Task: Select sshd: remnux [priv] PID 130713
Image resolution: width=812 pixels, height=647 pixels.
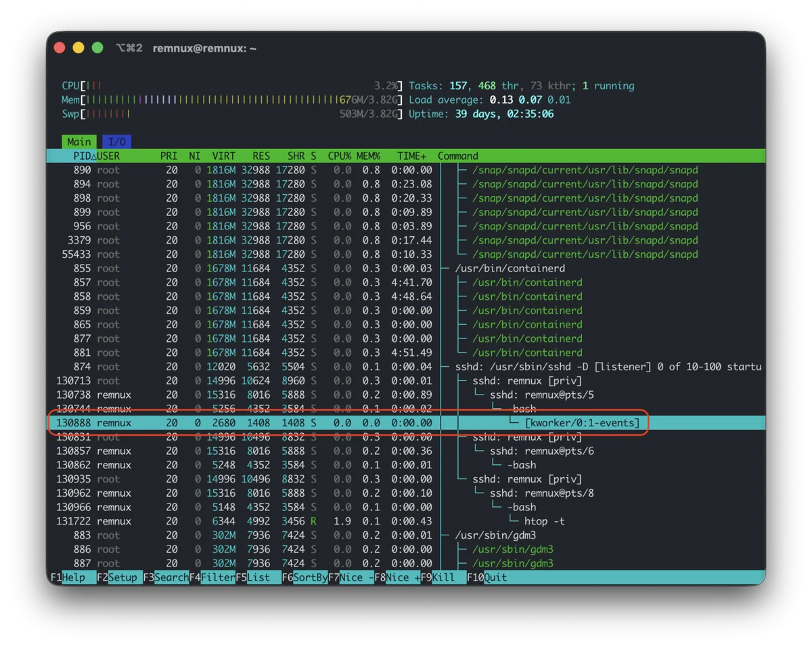Action: pos(406,380)
